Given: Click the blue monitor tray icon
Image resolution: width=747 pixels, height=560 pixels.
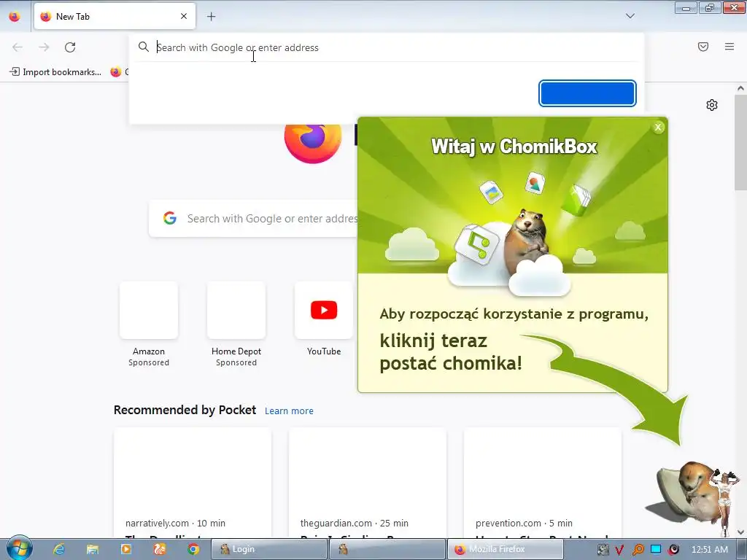Looking at the screenshot, I should [656, 549].
